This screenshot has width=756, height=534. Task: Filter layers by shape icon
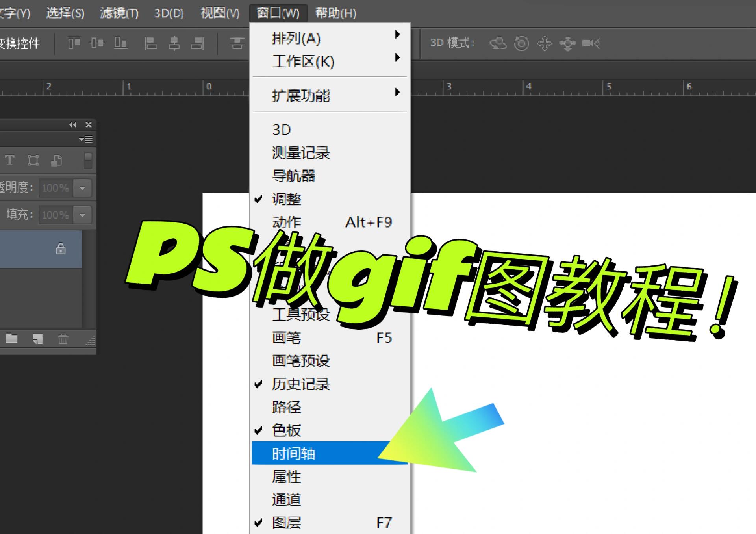coord(33,160)
